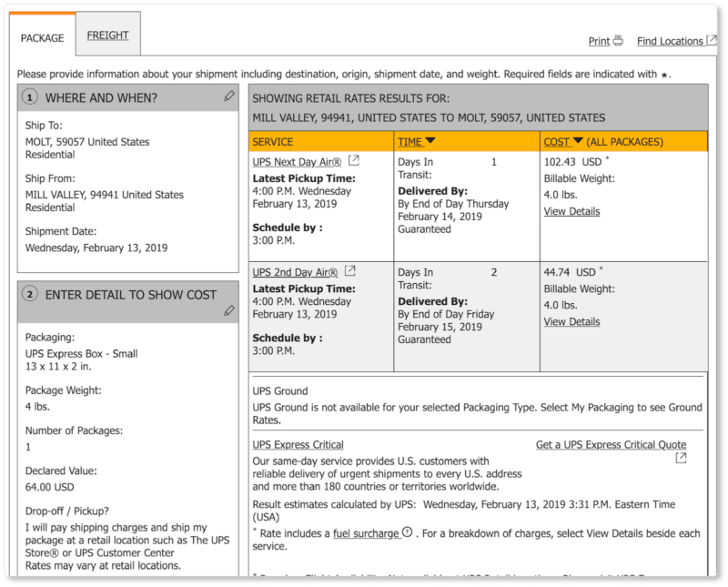
Task: Click the SERVICE column header
Action: (x=272, y=142)
